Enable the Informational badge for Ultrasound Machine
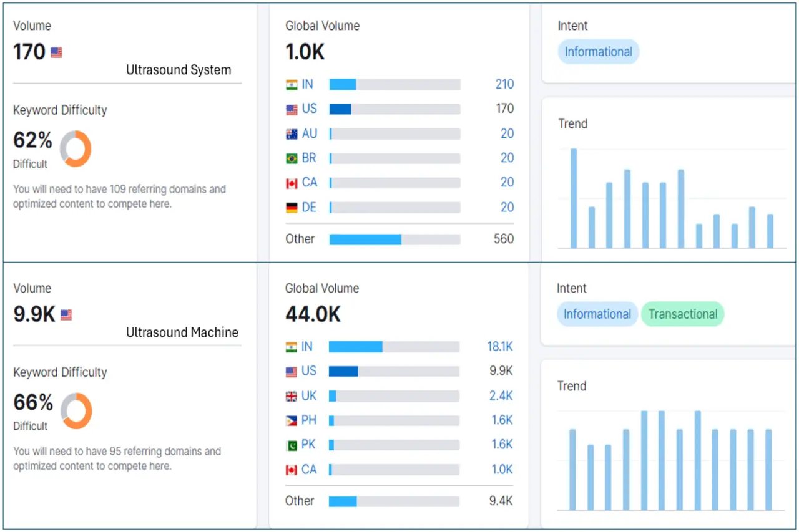The height and width of the screenshot is (532, 799). pyautogui.click(x=597, y=314)
